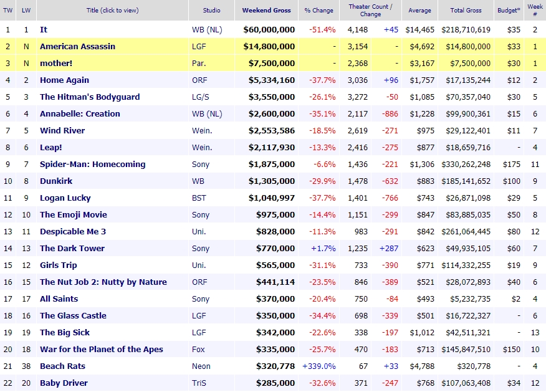Sort by the Budget* column header
546x392 pixels.
click(x=509, y=11)
